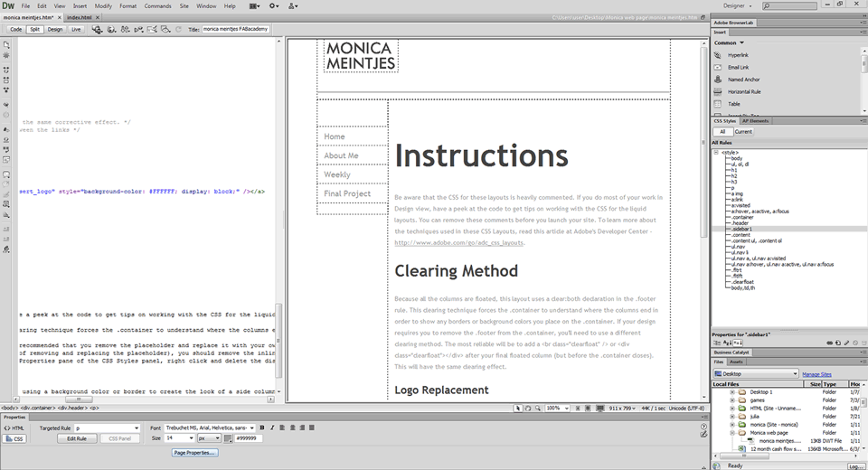Viewport: 868px width, 470px height.
Task: Switch to the AP Elements tab
Action: [756, 121]
